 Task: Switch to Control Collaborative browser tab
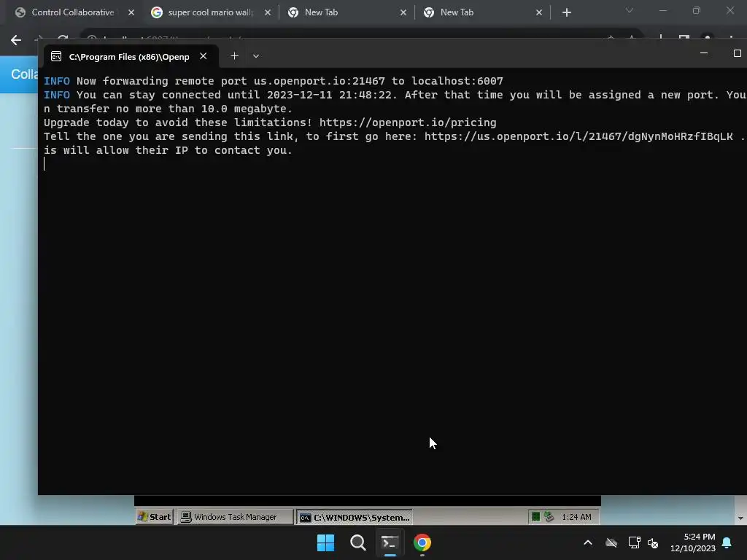pos(72,12)
